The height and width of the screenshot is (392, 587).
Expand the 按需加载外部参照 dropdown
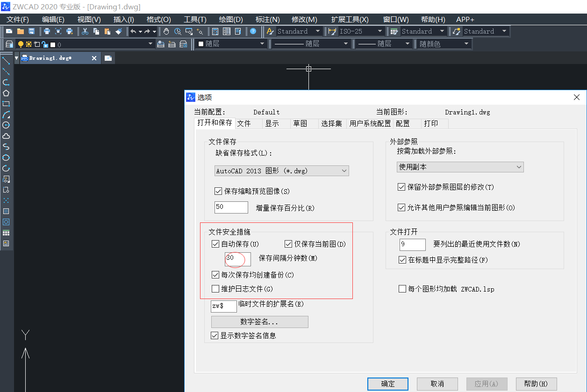point(460,167)
